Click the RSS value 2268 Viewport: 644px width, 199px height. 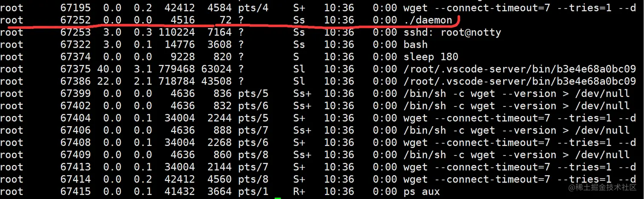point(219,143)
